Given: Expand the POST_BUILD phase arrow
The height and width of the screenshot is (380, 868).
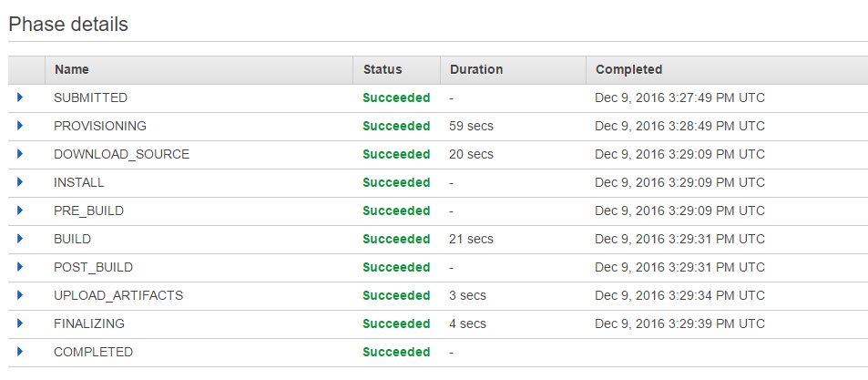Looking at the screenshot, I should (x=20, y=267).
